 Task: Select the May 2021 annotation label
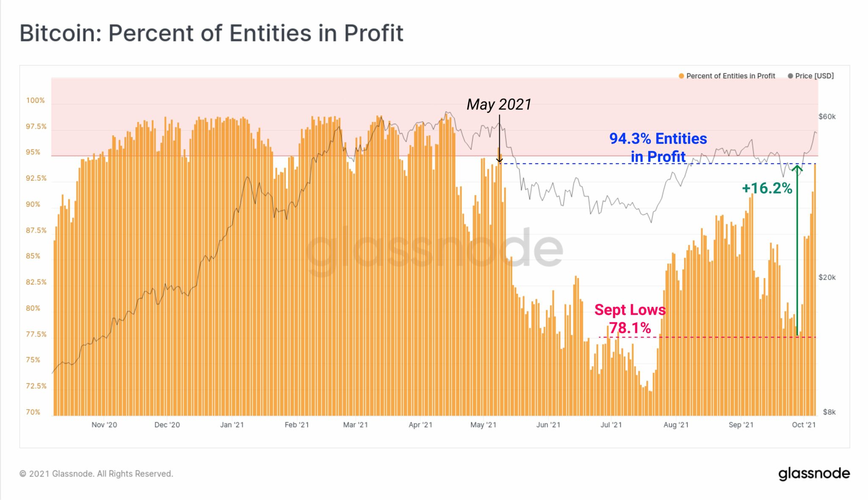coord(499,104)
